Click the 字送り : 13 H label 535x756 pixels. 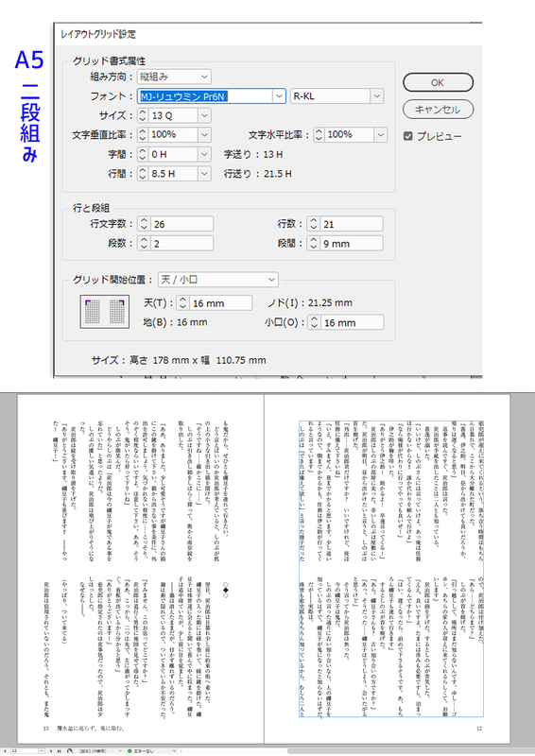(253, 154)
